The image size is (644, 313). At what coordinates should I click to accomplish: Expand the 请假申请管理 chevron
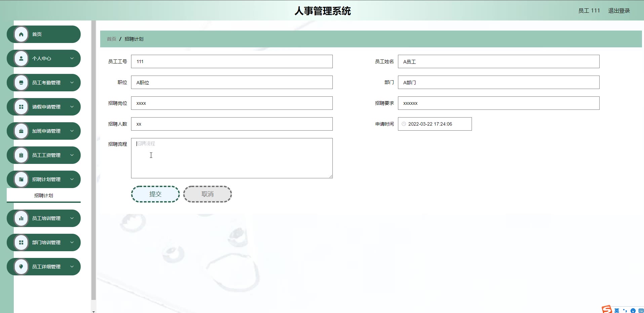(72, 107)
